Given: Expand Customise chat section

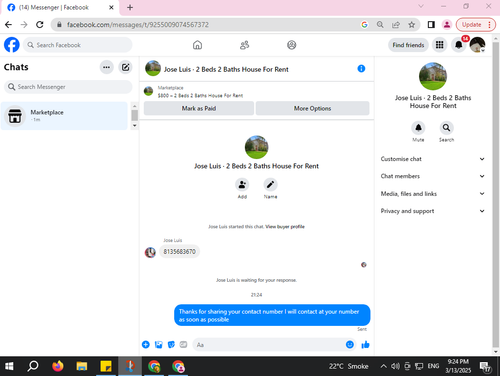Looking at the screenshot, I should pos(433,159).
